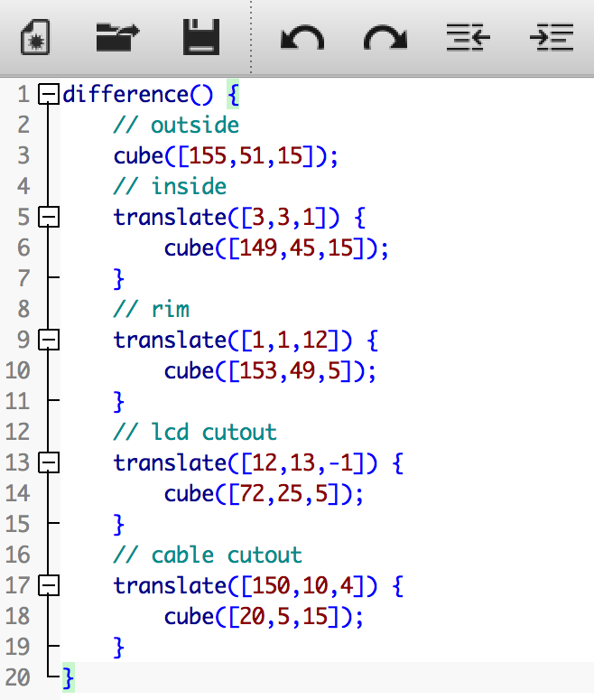
Task: Click the closing brace on line 20
Action: 69,677
